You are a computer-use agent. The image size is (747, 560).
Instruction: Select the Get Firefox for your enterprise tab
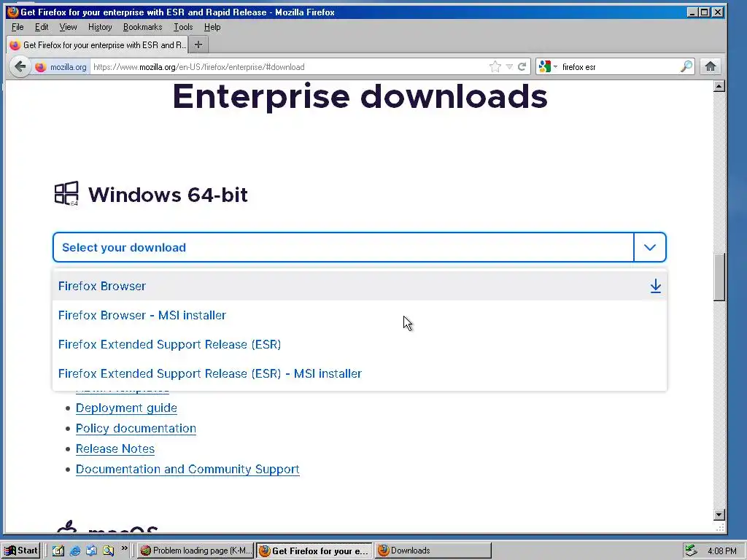pyautogui.click(x=97, y=44)
